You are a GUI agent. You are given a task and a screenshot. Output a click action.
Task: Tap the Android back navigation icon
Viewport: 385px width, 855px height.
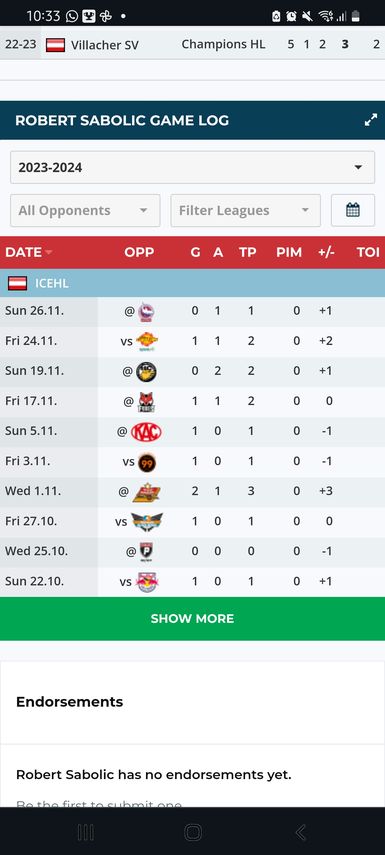click(300, 832)
